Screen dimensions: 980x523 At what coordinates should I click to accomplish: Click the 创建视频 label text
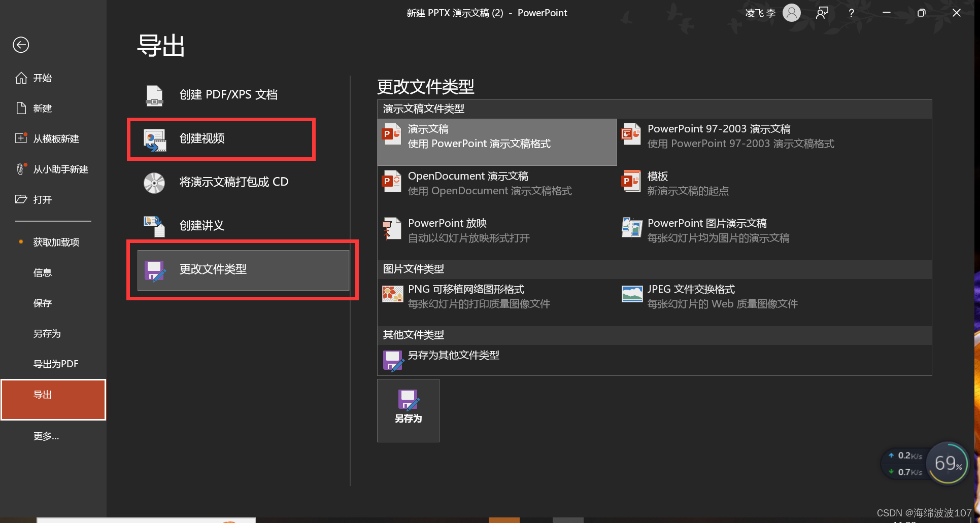click(202, 138)
